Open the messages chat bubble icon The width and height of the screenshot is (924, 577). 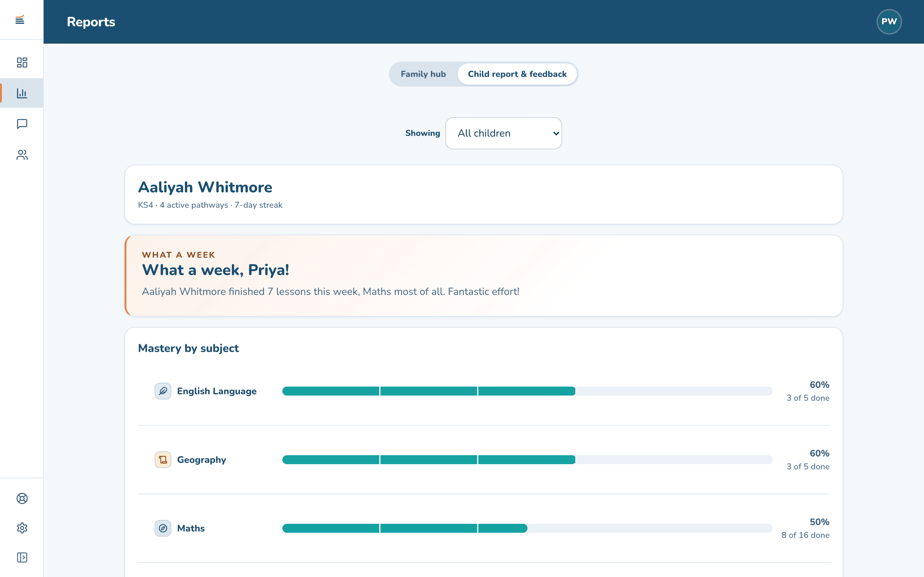tap(22, 124)
